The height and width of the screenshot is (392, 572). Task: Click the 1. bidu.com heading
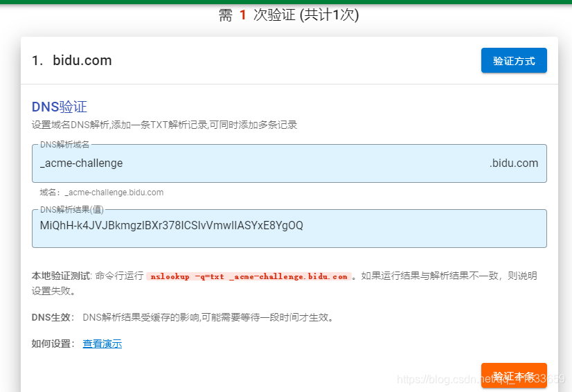click(x=72, y=60)
